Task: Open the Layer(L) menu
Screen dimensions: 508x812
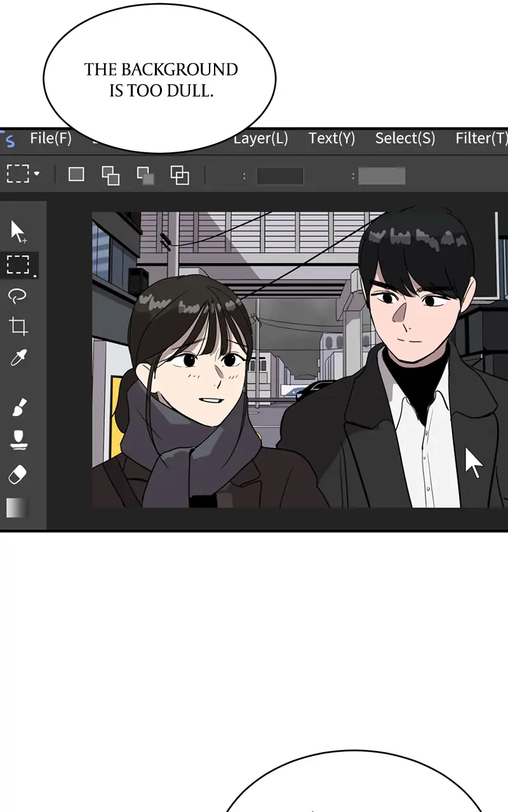Action: pyautogui.click(x=260, y=138)
